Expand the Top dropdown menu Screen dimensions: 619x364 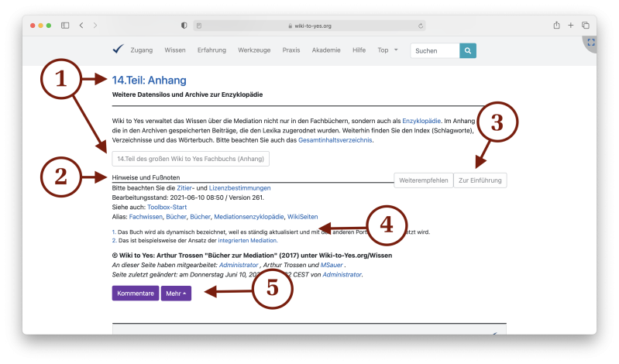(x=387, y=50)
